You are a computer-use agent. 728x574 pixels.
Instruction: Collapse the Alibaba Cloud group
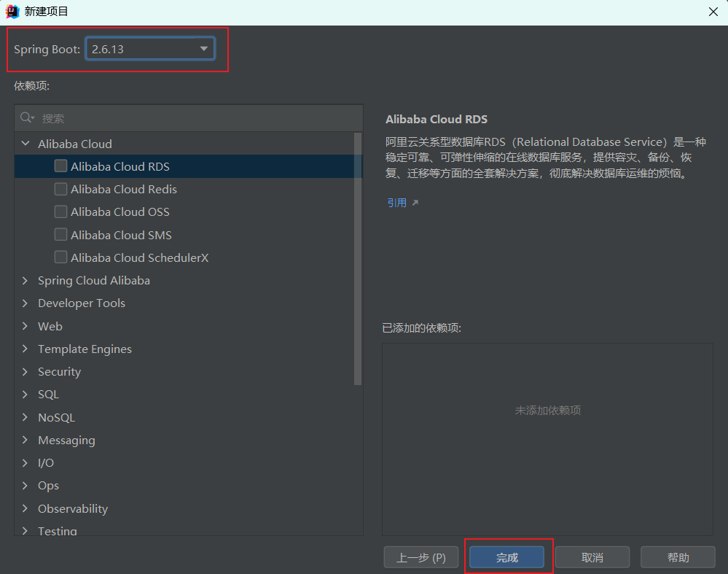26,144
